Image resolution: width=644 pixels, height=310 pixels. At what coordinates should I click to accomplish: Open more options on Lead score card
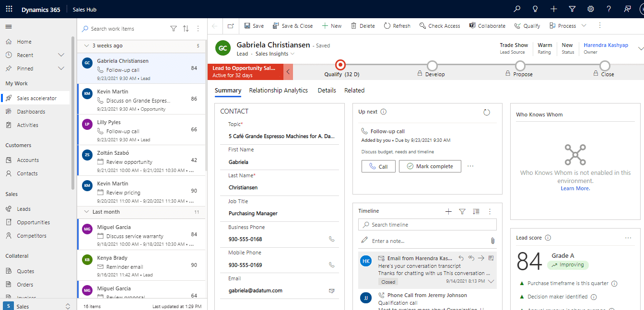click(x=628, y=238)
